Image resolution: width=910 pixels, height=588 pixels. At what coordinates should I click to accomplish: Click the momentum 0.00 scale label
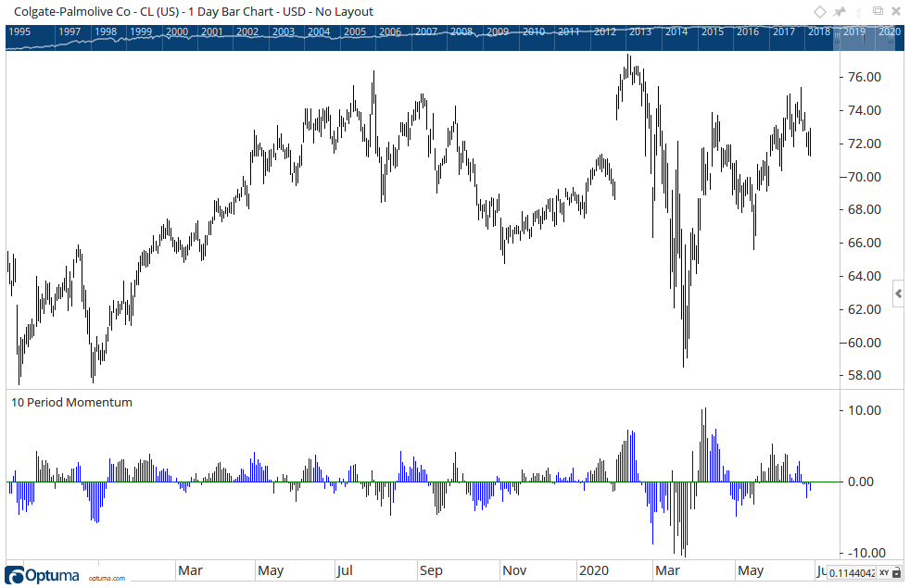[861, 482]
